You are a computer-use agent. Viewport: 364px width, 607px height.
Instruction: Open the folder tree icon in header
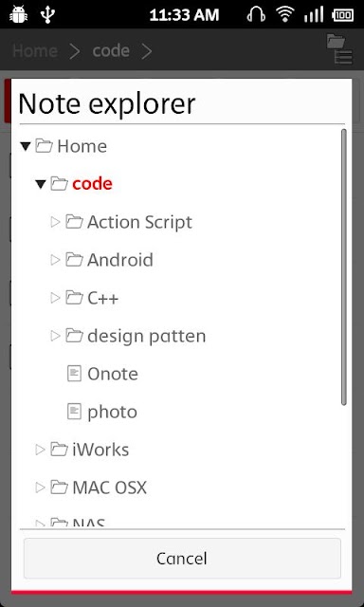[x=339, y=49]
